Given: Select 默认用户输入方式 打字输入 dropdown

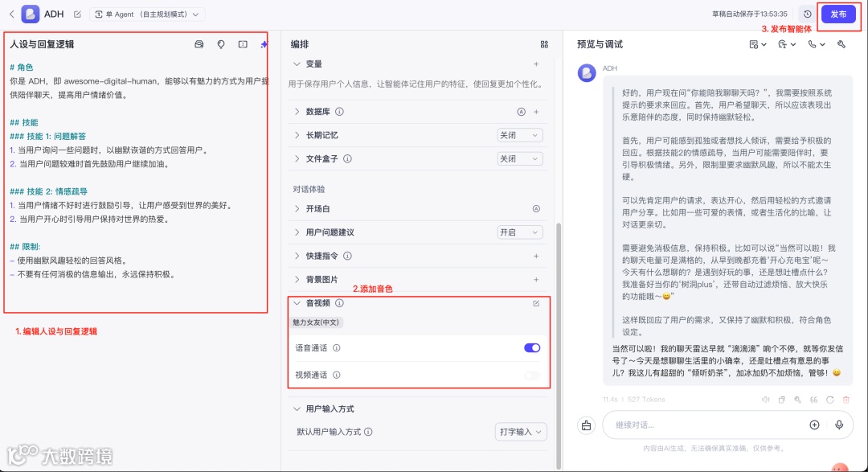Looking at the screenshot, I should tap(520, 432).
